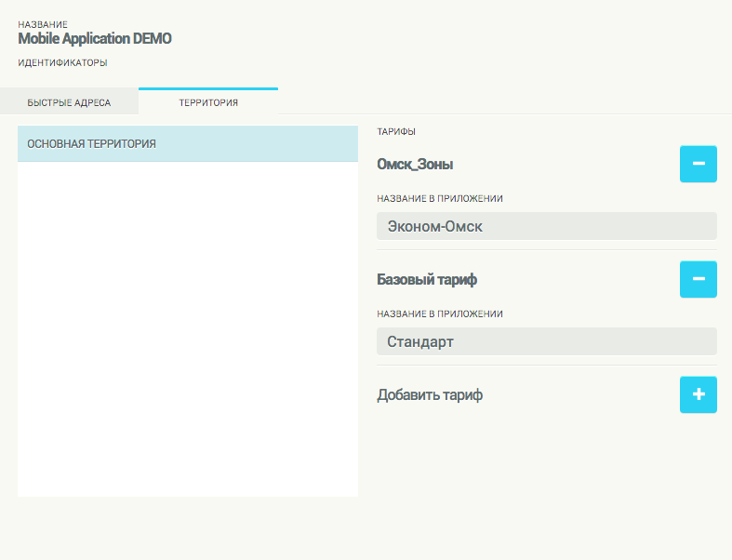Switch to the Быстрые адреса tab
Screen dimensions: 732x560
(x=69, y=102)
